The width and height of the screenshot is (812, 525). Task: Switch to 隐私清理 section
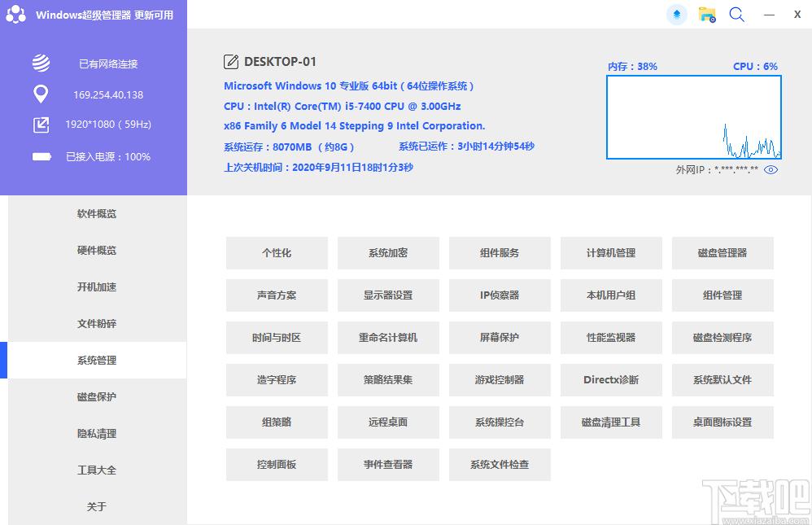(x=97, y=433)
